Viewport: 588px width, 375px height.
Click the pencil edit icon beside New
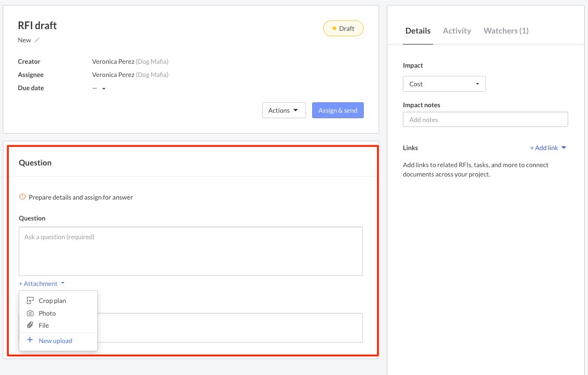pos(37,40)
